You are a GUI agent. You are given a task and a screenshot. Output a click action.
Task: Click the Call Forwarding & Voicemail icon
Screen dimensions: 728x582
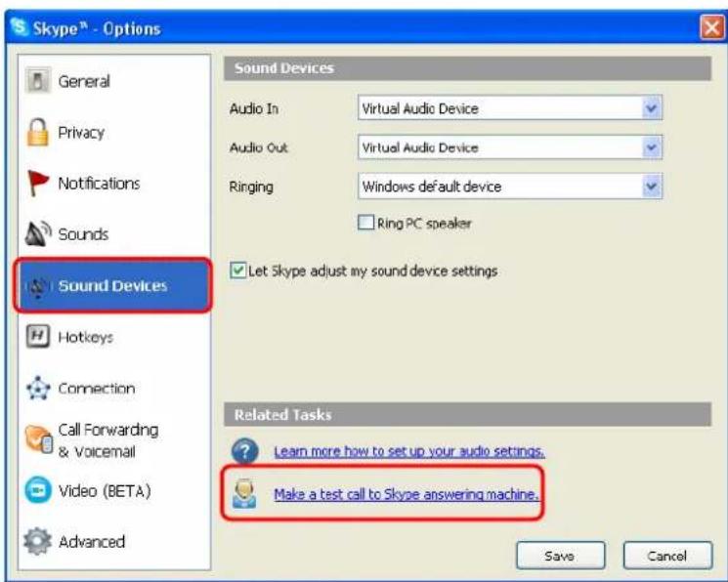[x=38, y=438]
